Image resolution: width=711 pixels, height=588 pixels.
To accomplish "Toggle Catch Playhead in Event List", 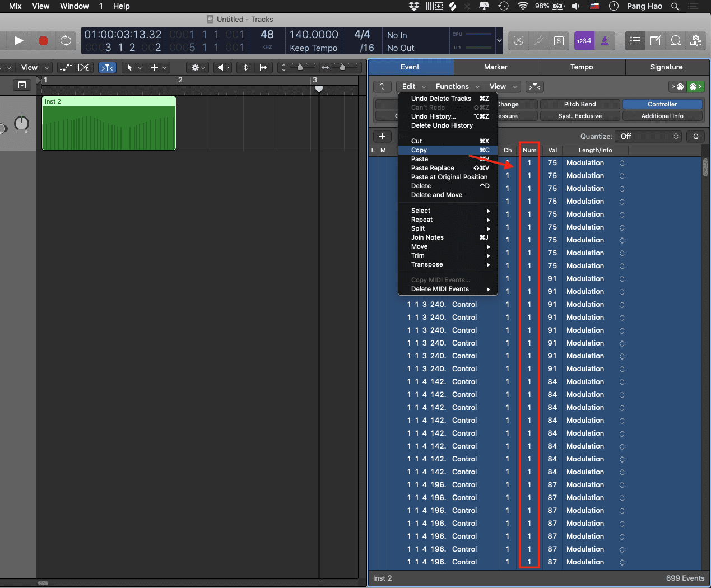I will pyautogui.click(x=535, y=87).
